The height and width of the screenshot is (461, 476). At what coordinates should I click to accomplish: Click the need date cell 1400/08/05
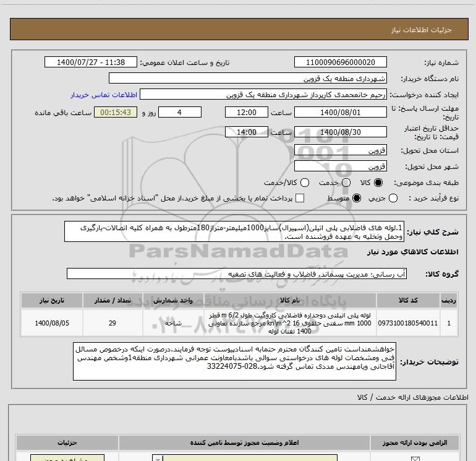pyautogui.click(x=51, y=323)
